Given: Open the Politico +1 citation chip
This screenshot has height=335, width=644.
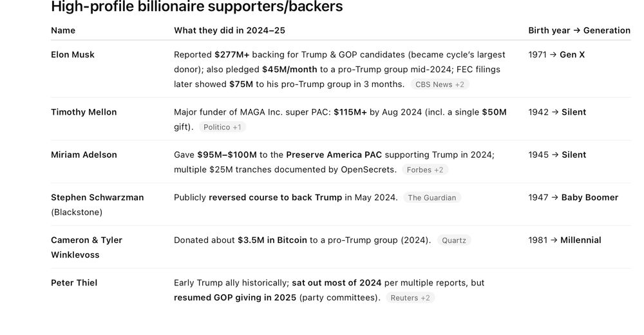Looking at the screenshot, I should [222, 127].
